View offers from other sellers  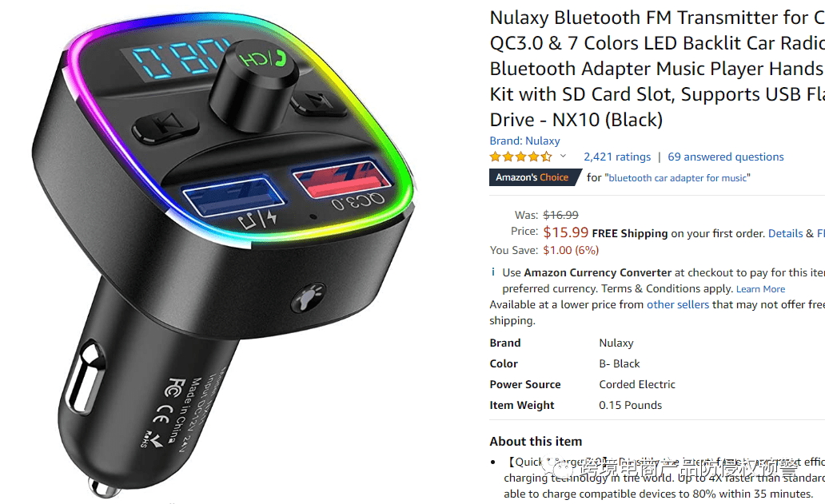pos(678,304)
